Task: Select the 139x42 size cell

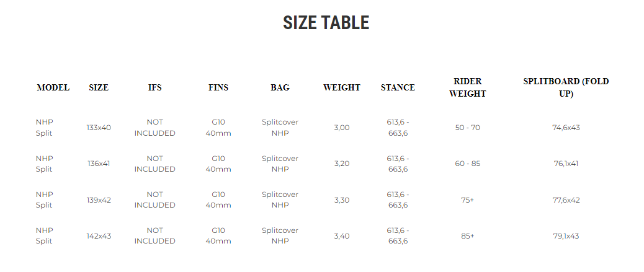Action: [x=99, y=200]
